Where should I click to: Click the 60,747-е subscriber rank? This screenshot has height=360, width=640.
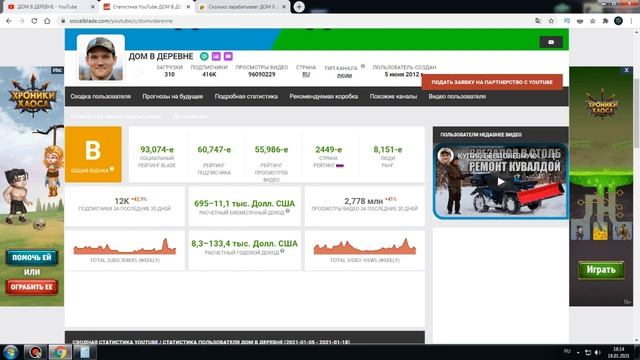tap(214, 150)
